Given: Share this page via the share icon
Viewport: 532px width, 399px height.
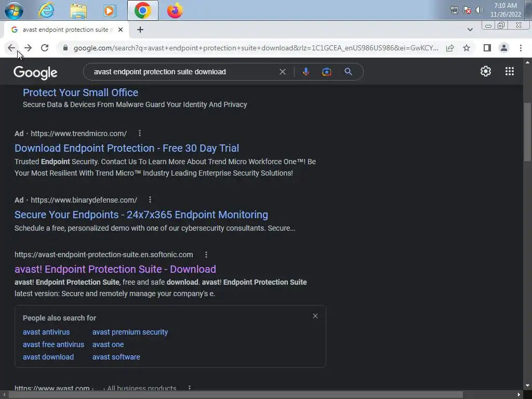Looking at the screenshot, I should click(x=450, y=48).
